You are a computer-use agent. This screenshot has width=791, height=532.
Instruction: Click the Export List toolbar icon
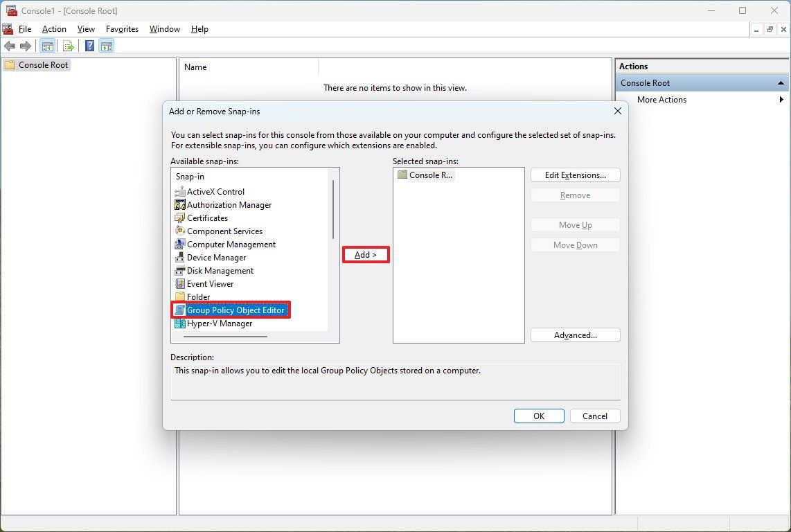pyautogui.click(x=68, y=46)
